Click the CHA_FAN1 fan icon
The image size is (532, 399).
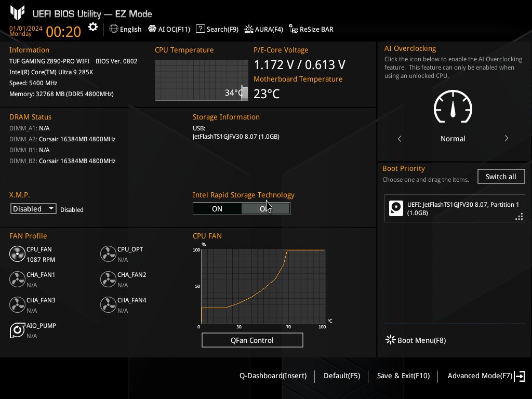point(17,280)
